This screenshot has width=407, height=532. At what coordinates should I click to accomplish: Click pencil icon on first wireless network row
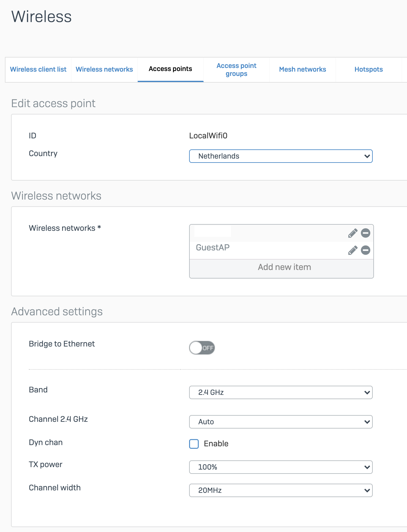tap(353, 233)
